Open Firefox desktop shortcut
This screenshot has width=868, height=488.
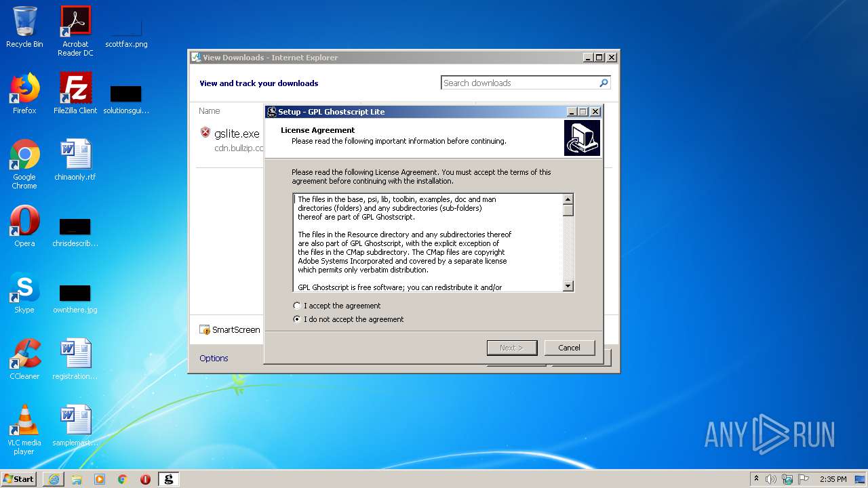(24, 94)
